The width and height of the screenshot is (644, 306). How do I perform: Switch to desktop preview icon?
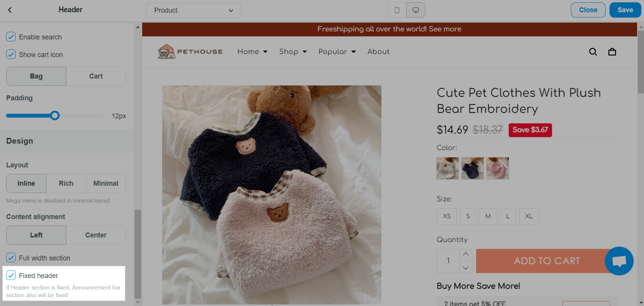click(x=416, y=10)
